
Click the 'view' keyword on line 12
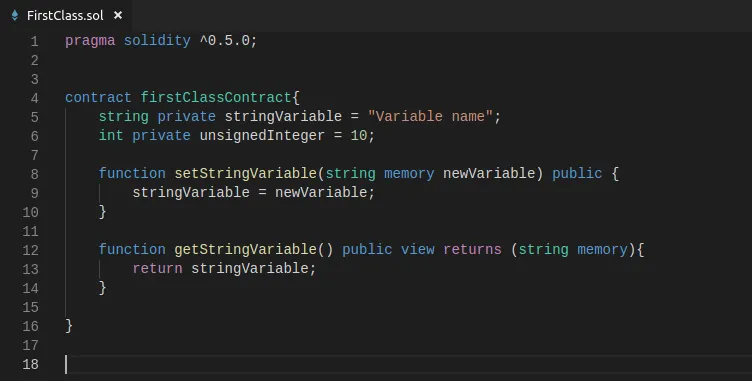(418, 250)
